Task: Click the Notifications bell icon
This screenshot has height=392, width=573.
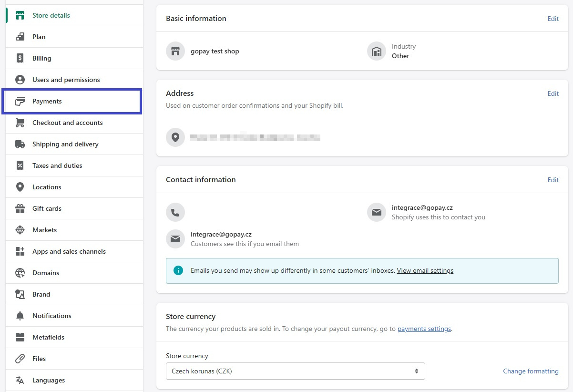Action: [20, 316]
